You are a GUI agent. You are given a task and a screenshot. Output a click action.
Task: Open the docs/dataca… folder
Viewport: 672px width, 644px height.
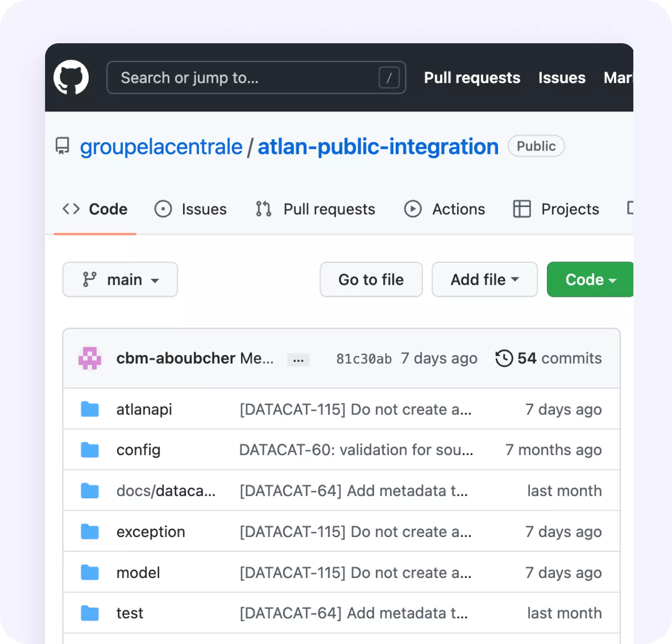point(166,491)
